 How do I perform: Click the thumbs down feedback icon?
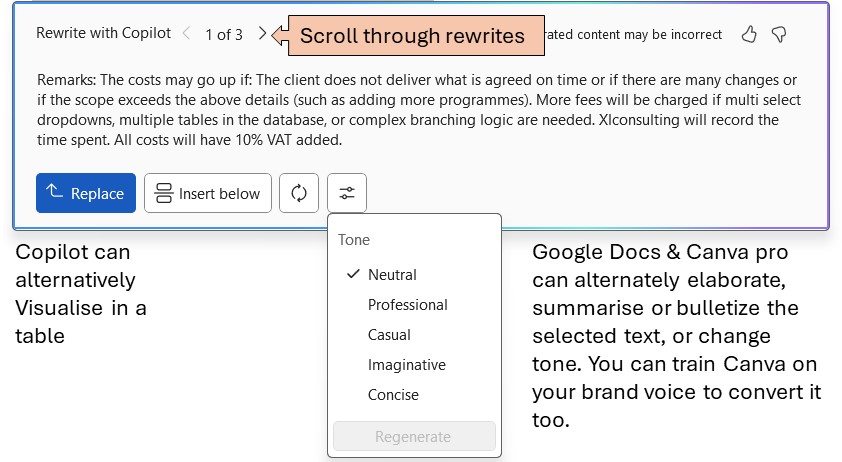coord(779,35)
